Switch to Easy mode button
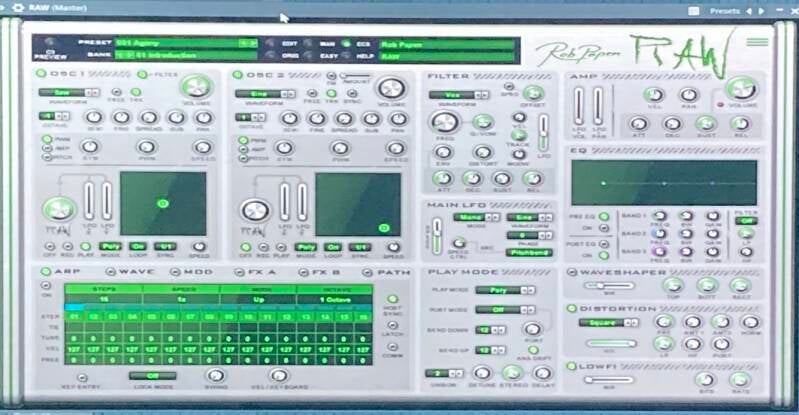 point(308,55)
